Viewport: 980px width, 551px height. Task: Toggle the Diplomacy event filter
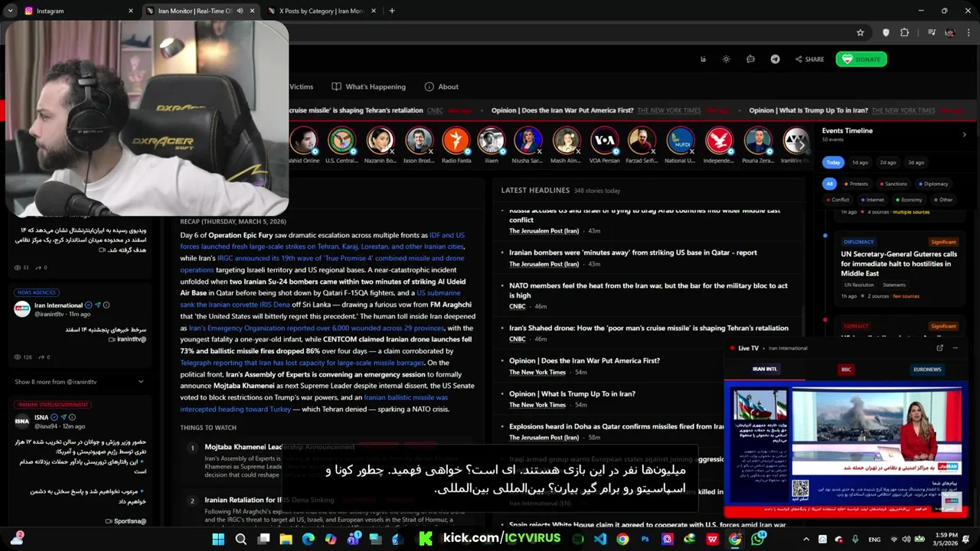933,184
